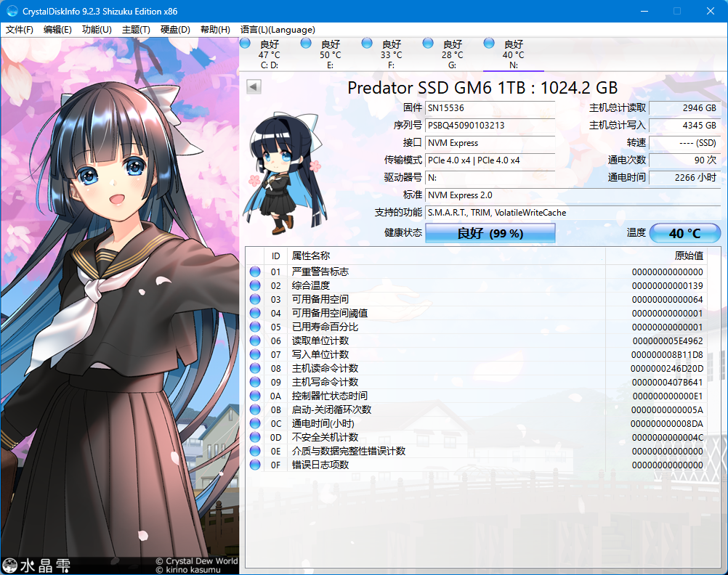
Task: Click the 良好 (99 %) health status button
Action: 490,233
